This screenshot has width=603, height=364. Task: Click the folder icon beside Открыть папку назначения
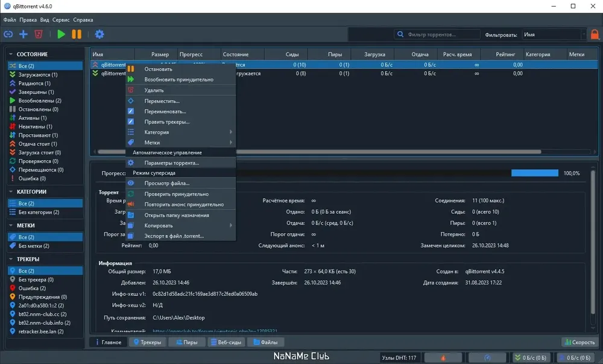point(131,215)
